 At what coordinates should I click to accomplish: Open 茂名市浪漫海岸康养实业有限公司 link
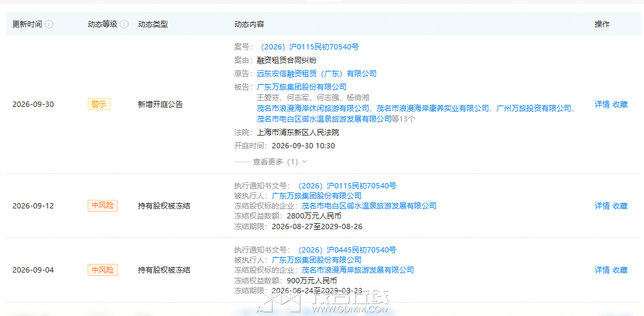coord(433,108)
